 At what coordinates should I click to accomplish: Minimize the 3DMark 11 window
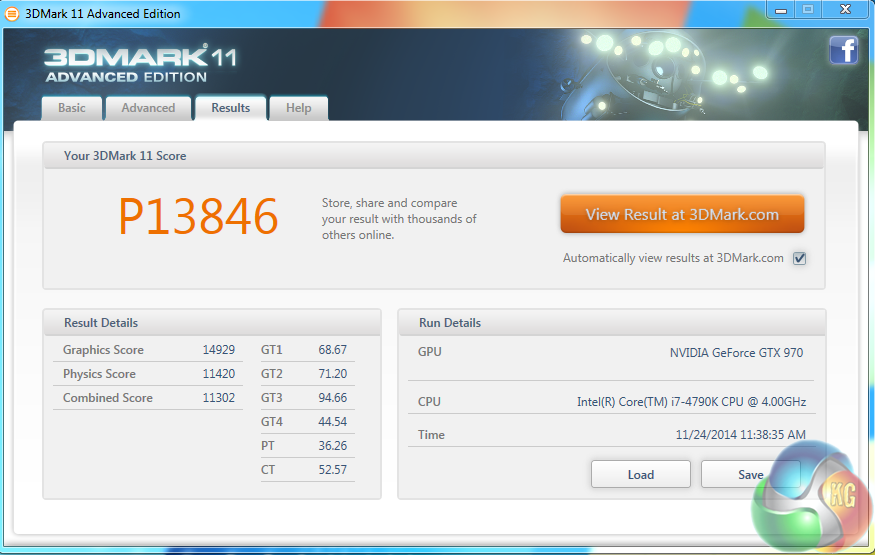782,9
